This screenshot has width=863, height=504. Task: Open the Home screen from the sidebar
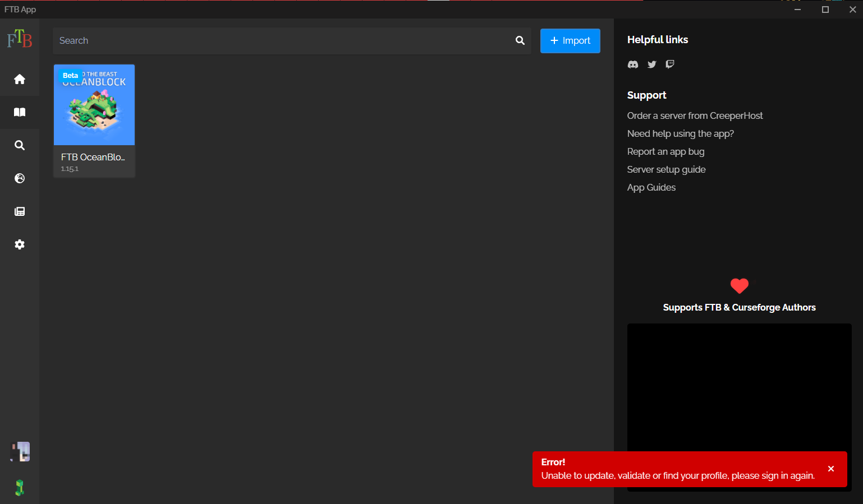coord(20,79)
